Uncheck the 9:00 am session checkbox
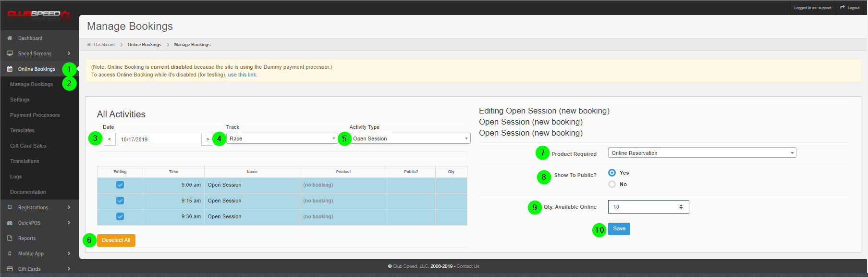The width and height of the screenshot is (868, 277). tap(120, 185)
